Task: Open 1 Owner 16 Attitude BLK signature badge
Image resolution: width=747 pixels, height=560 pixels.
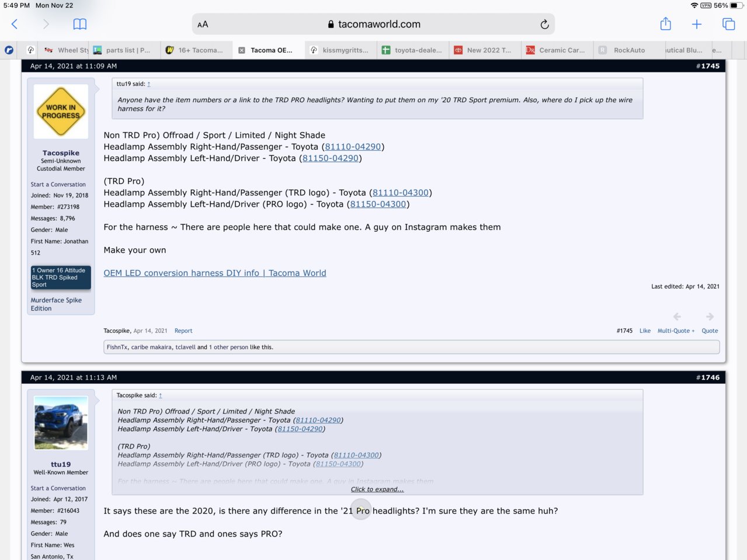Action: point(61,277)
